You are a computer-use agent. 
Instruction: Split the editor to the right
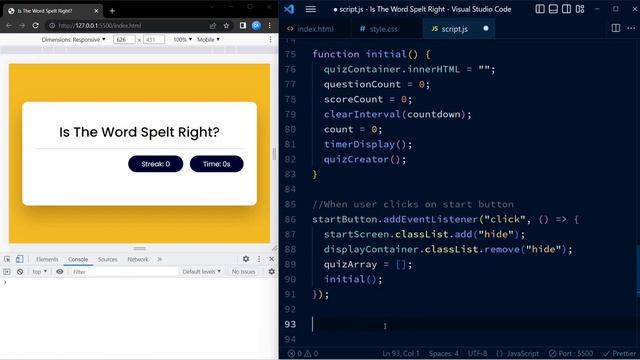616,28
